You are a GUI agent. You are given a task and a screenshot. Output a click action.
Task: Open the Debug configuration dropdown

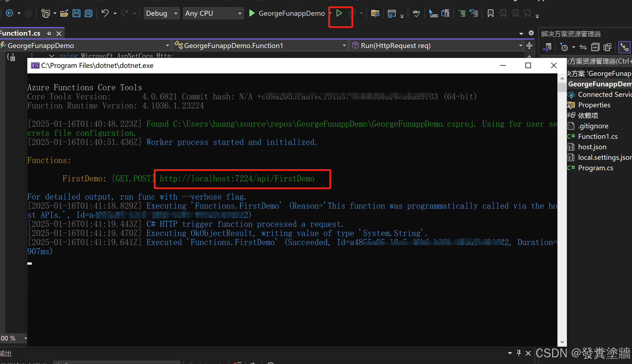coord(162,13)
